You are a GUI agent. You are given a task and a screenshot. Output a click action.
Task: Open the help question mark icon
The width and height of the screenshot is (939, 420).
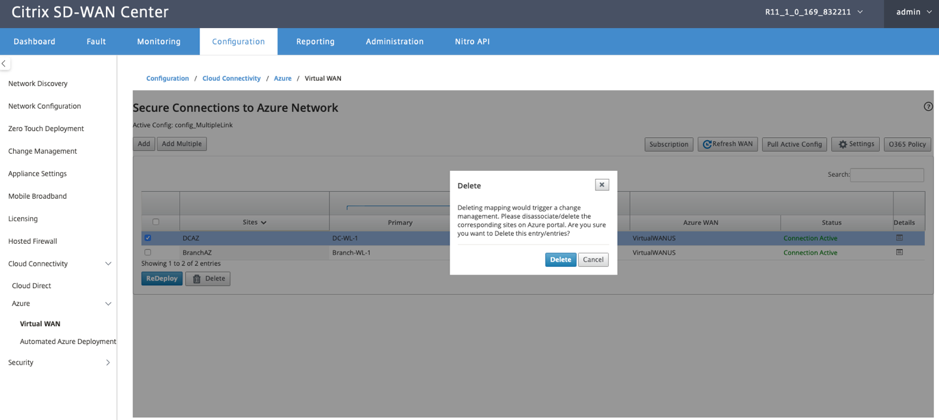click(x=928, y=107)
